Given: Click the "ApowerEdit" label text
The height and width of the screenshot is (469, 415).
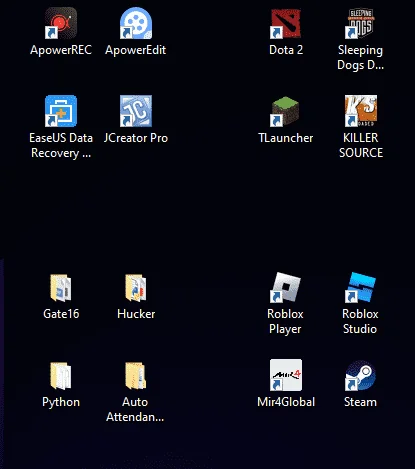Looking at the screenshot, I should pos(136,50).
